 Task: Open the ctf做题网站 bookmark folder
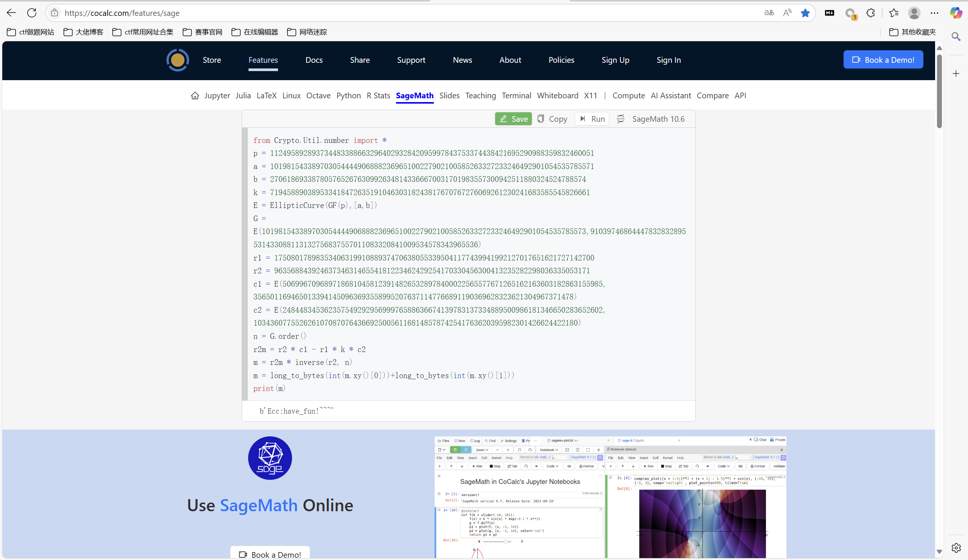(x=31, y=32)
